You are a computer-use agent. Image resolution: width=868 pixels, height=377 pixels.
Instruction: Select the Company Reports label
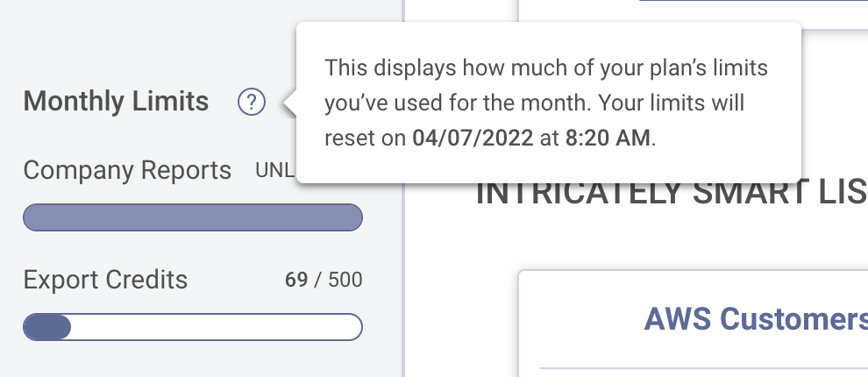coord(127,170)
